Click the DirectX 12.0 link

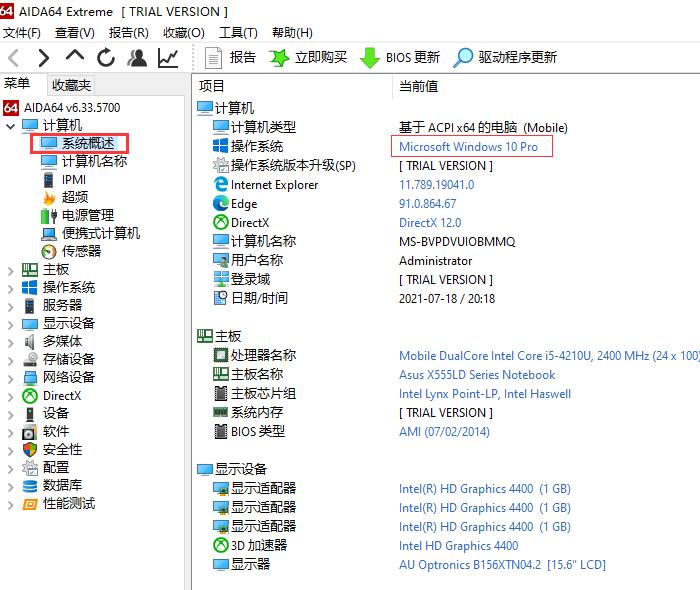pyautogui.click(x=430, y=223)
